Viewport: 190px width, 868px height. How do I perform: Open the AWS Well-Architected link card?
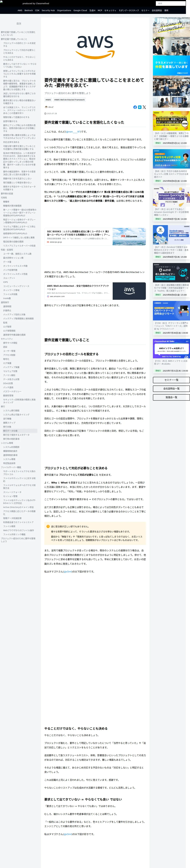(95, 291)
